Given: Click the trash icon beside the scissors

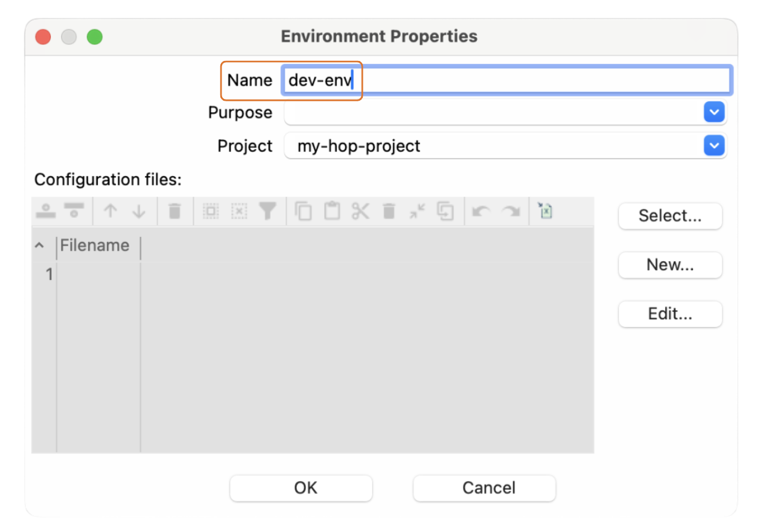Looking at the screenshot, I should (x=389, y=212).
